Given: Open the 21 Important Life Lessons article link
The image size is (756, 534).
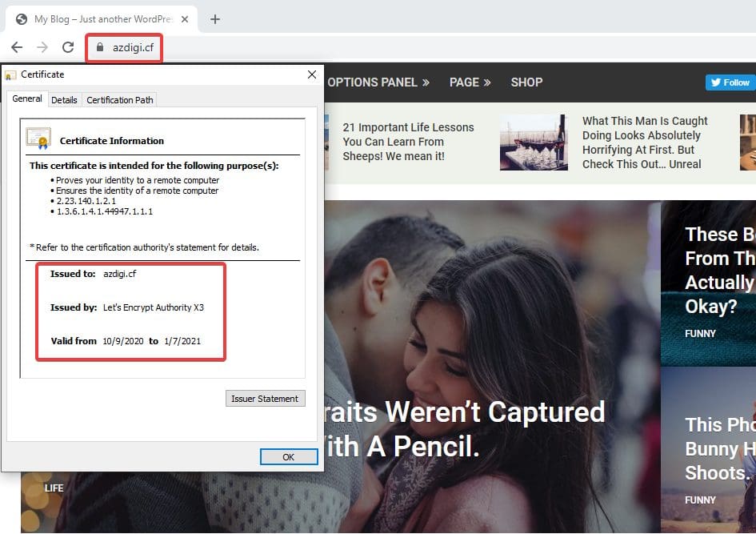Looking at the screenshot, I should tap(408, 142).
